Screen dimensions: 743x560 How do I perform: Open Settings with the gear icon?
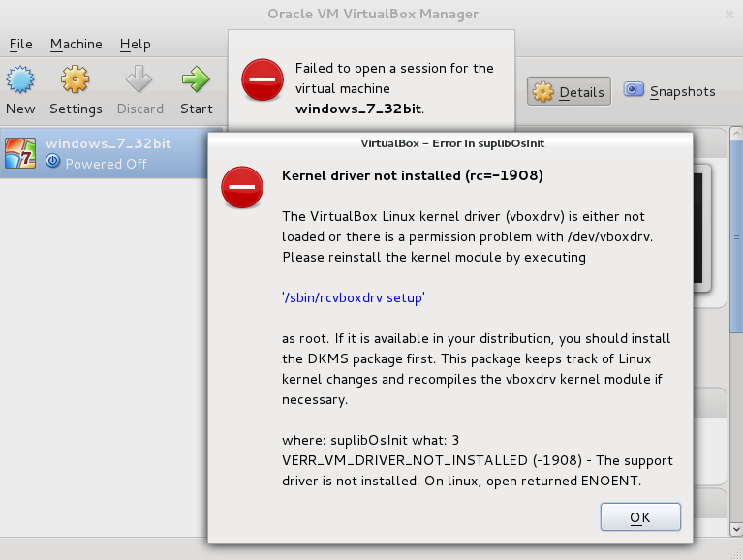[76, 79]
